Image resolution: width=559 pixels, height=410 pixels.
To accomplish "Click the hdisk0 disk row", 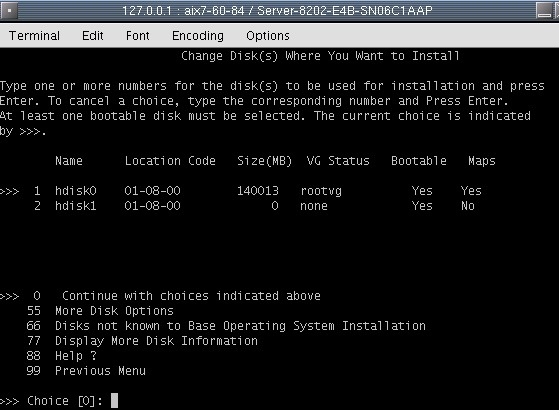I will tap(241, 191).
